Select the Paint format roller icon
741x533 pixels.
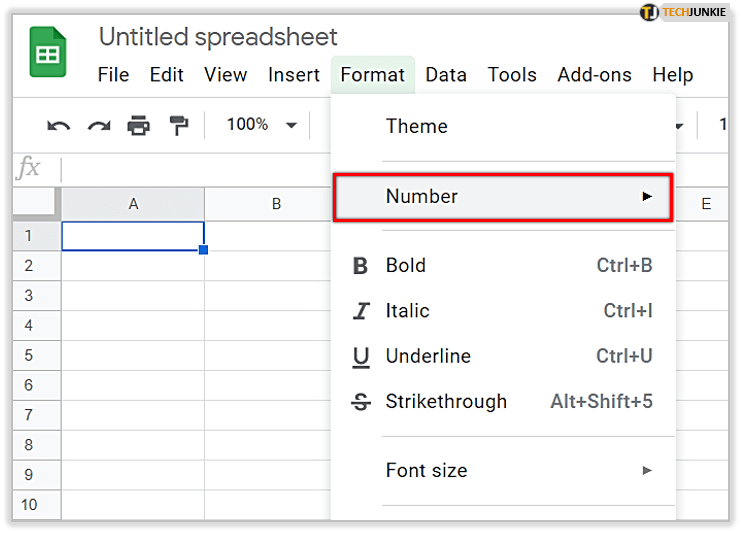pyautogui.click(x=178, y=126)
